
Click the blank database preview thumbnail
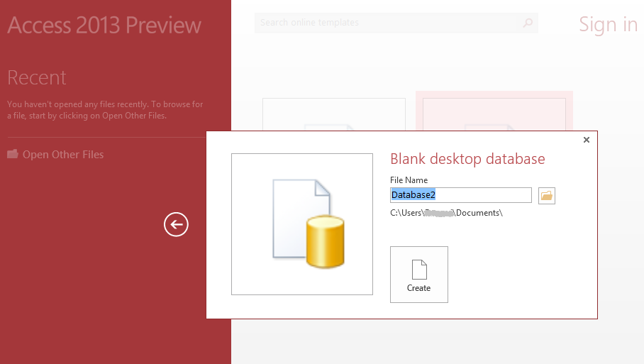(x=302, y=224)
